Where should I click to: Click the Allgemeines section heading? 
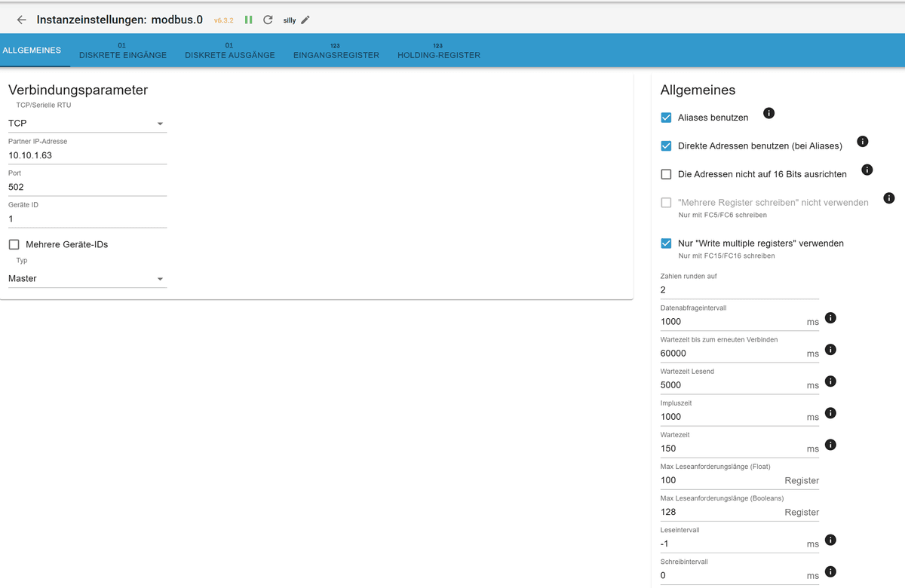pyautogui.click(x=698, y=90)
